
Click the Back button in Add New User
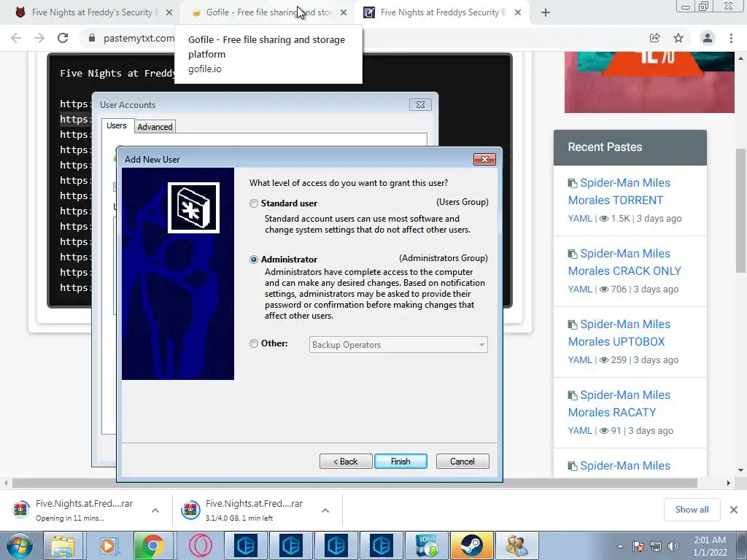346,462
